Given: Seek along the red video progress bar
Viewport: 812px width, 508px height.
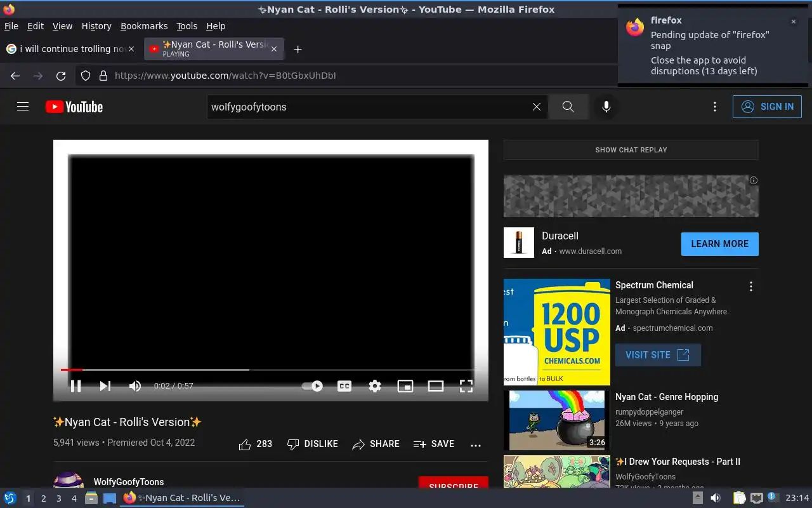Looking at the screenshot, I should (271, 370).
